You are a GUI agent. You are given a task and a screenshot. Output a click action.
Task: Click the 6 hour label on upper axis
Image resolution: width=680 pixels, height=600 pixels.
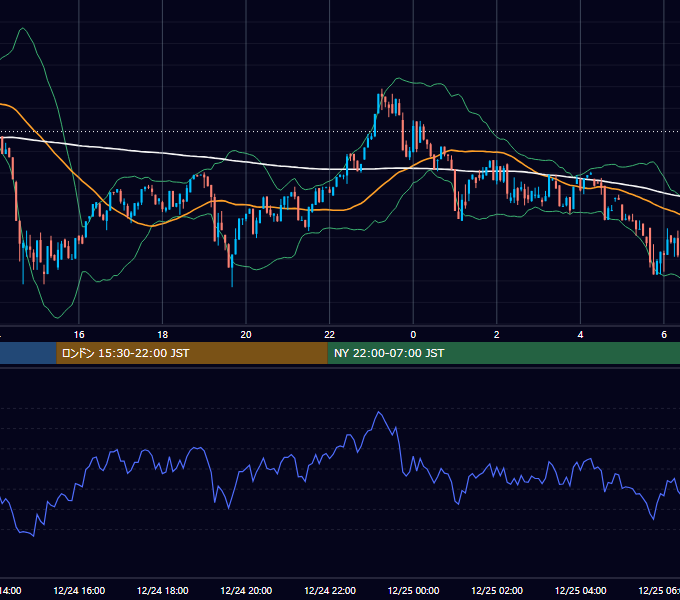tap(664, 335)
